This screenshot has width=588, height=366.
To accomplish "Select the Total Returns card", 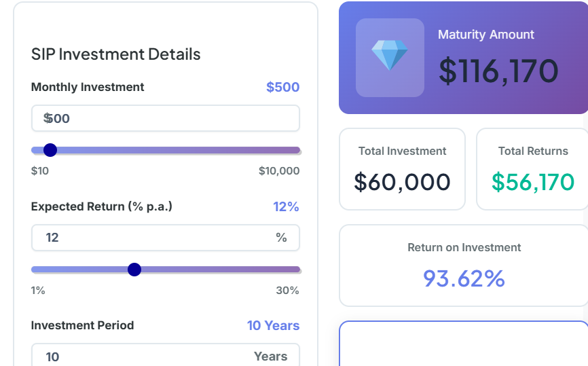I will point(532,169).
